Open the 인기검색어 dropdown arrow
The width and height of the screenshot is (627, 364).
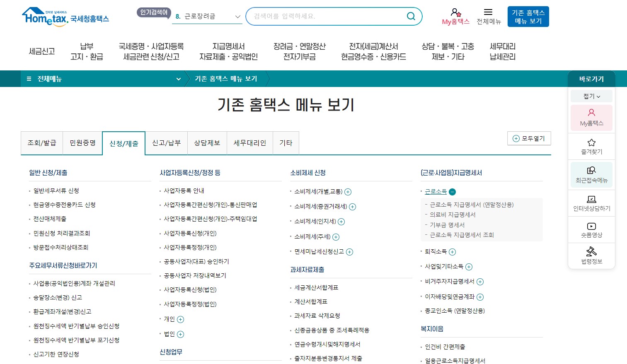tap(237, 17)
